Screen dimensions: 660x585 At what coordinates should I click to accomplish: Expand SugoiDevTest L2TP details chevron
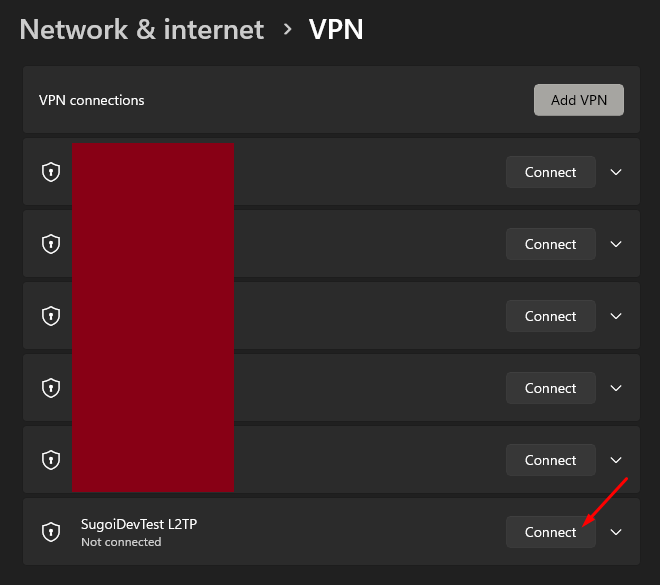click(616, 532)
